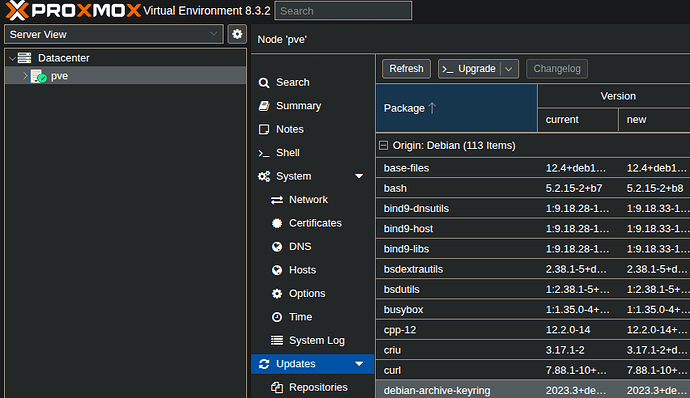
Task: Open the Repositories icon item
Action: [x=277, y=387]
